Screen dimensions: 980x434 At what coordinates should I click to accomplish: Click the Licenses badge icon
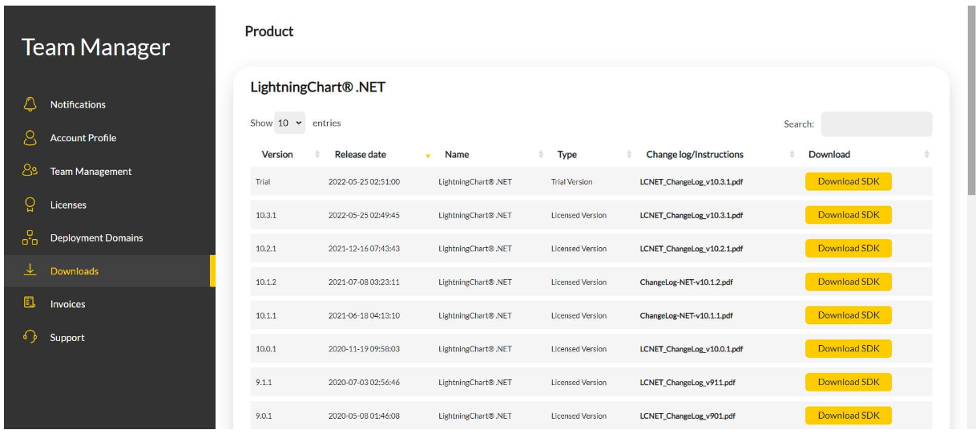tap(30, 205)
